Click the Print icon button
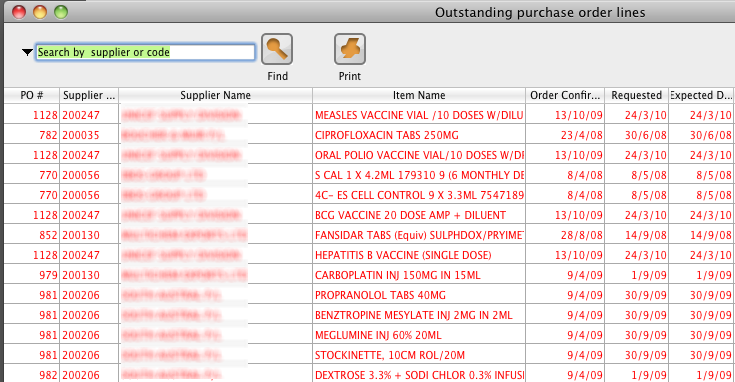 pos(350,49)
